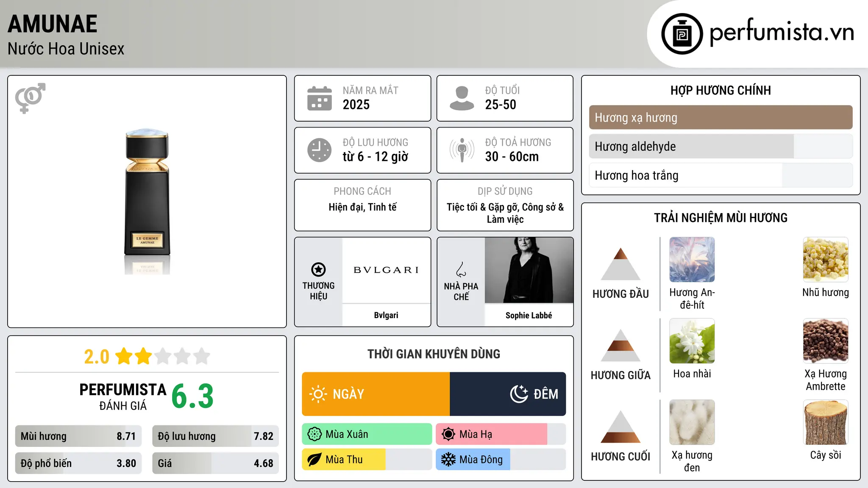Click the sun icon in Mùa Hạ

[448, 434]
